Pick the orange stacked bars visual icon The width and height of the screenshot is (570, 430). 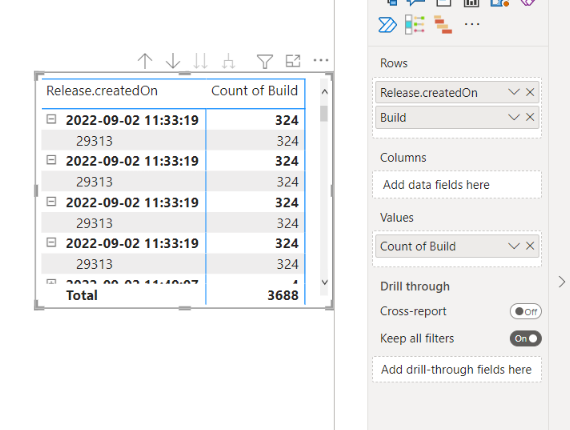coord(443,25)
